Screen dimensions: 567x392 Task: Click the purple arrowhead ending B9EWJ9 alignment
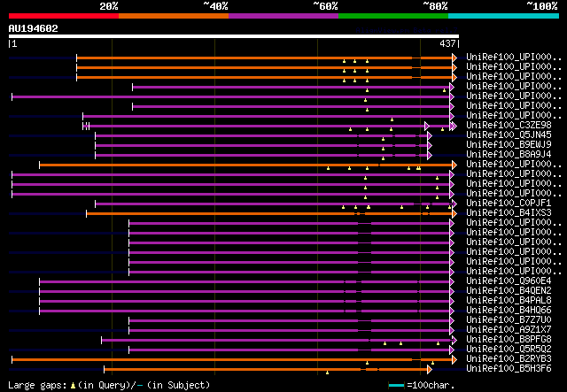430,145
